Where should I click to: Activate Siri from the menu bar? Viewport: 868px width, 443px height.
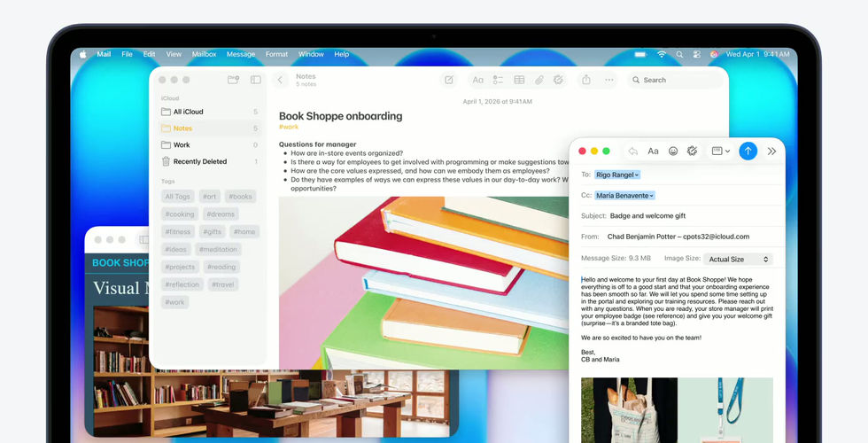(x=714, y=54)
